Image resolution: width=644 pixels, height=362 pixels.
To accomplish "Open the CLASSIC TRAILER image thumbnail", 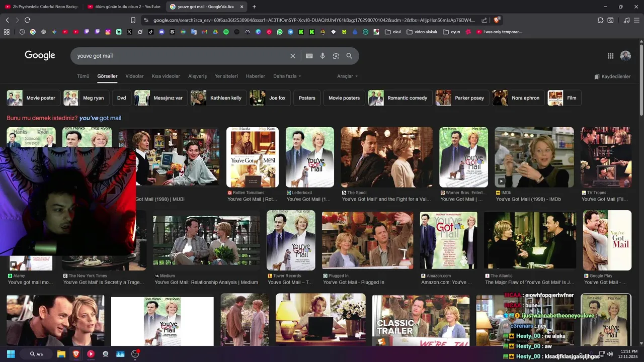I will pyautogui.click(x=421, y=320).
